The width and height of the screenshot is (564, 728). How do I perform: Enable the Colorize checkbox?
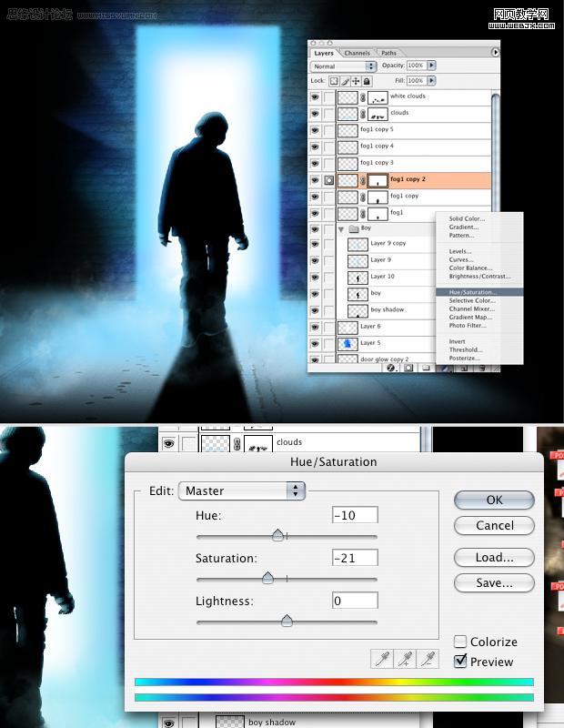click(460, 642)
